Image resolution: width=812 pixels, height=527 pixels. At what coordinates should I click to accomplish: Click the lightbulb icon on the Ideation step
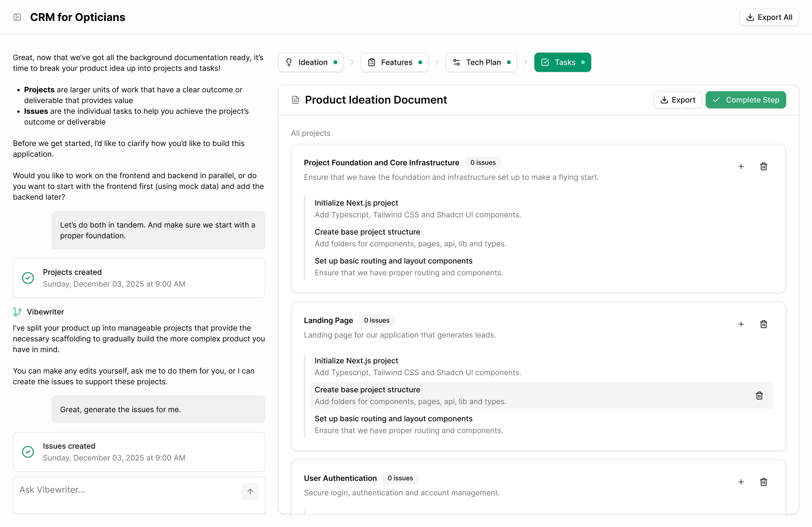click(x=289, y=62)
